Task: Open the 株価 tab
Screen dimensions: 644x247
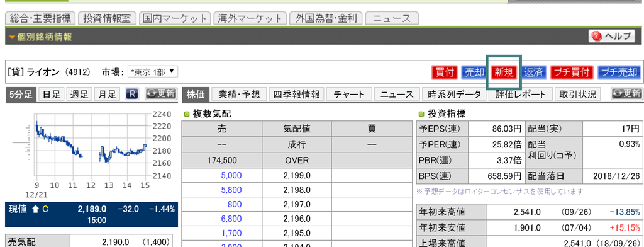Action: [x=196, y=95]
